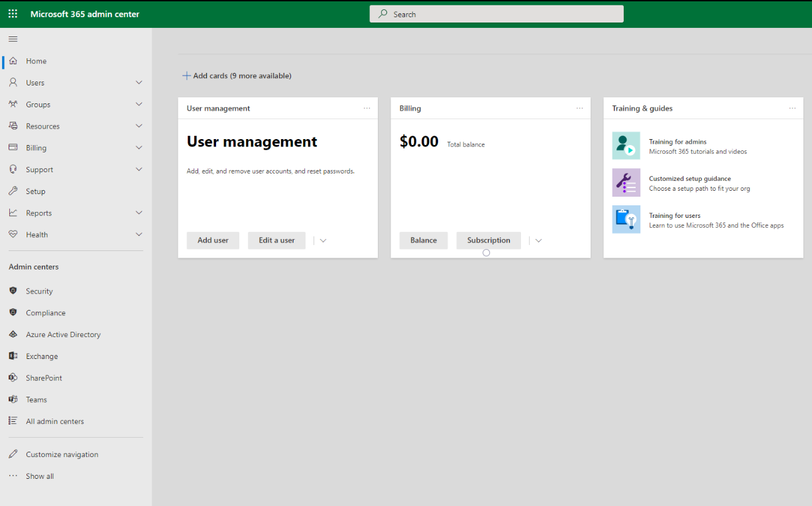Click the Show all label

40,476
